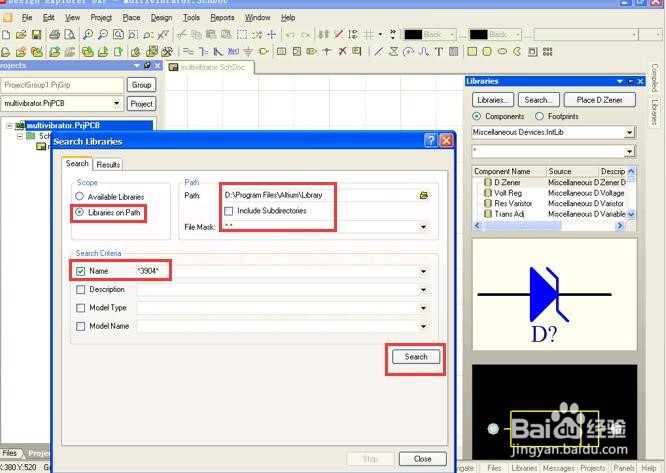This screenshot has height=473, width=666.
Task: Select the Place Wire tool
Action: tap(188, 52)
